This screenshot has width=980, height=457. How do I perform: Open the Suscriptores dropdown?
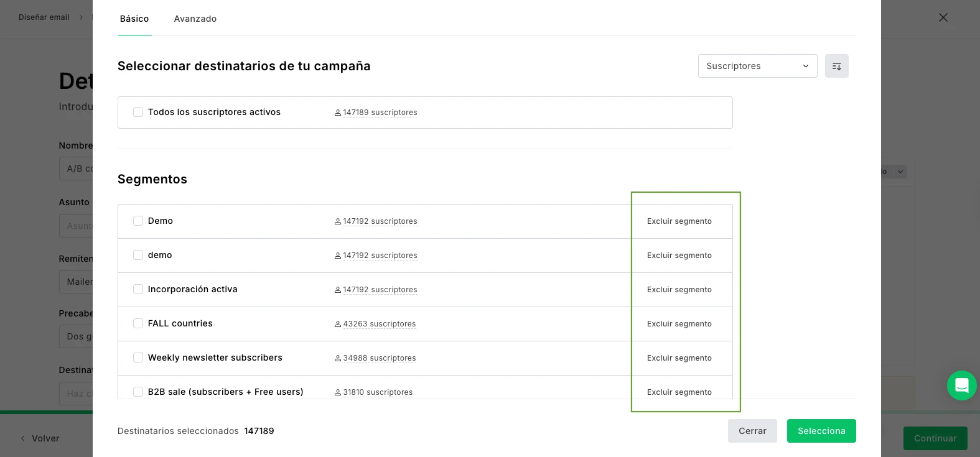point(757,66)
